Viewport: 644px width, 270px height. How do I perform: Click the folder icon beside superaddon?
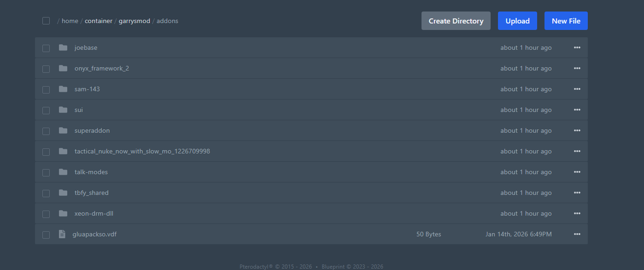point(63,130)
